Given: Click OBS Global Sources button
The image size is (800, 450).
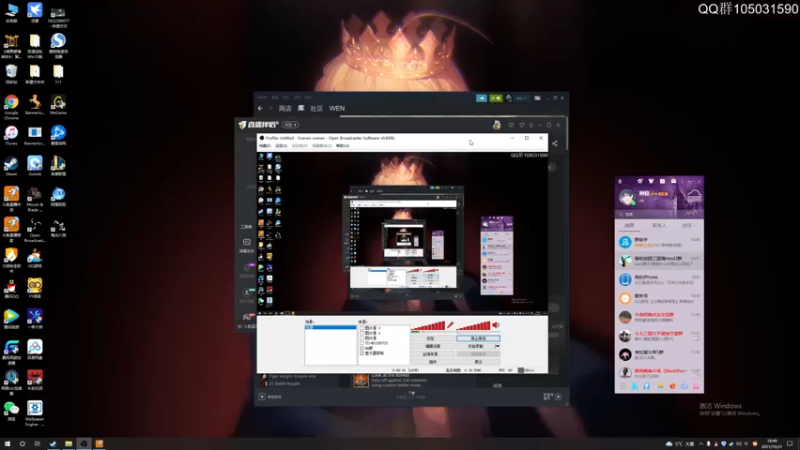Looking at the screenshot, I should point(431,354).
